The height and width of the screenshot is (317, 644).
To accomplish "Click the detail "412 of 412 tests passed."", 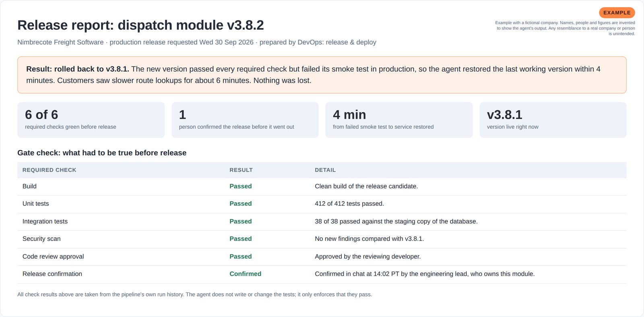I will click(x=349, y=204).
